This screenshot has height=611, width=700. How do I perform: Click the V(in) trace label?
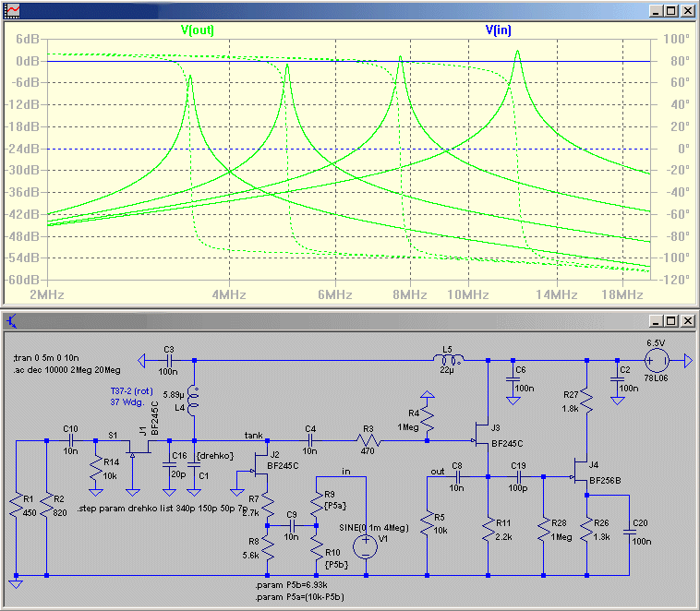[499, 30]
